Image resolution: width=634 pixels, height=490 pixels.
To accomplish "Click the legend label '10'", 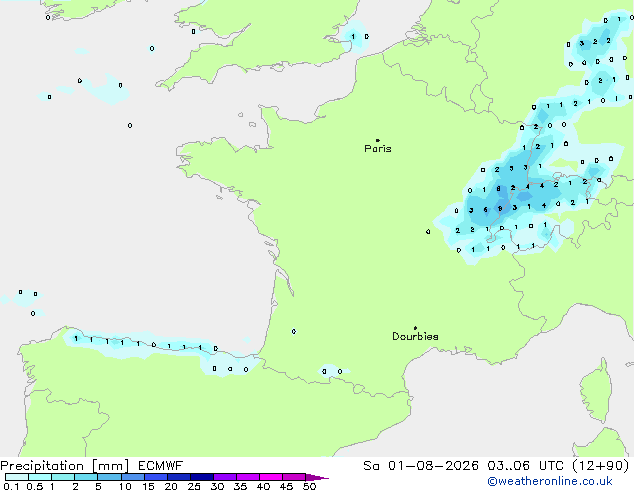I will pos(125,486).
